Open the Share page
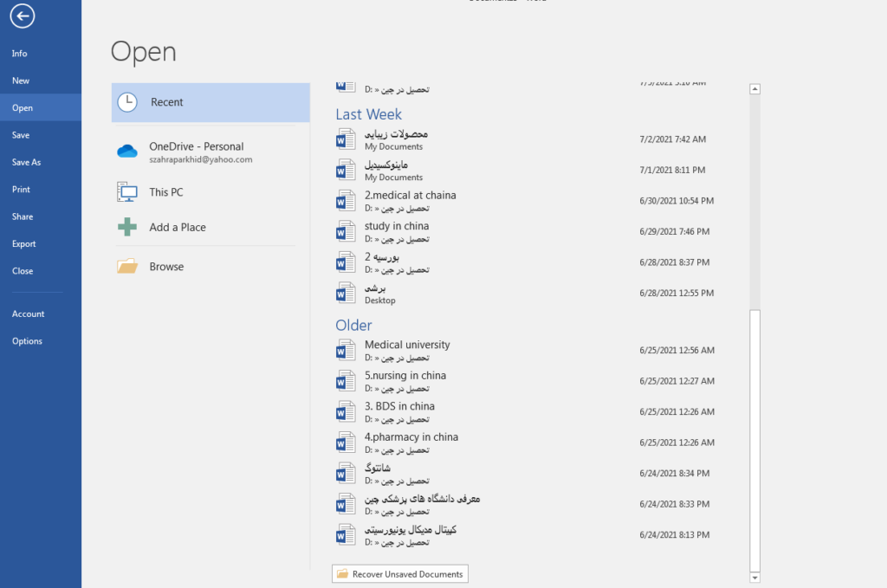Screen dimensions: 887x588 41,216
